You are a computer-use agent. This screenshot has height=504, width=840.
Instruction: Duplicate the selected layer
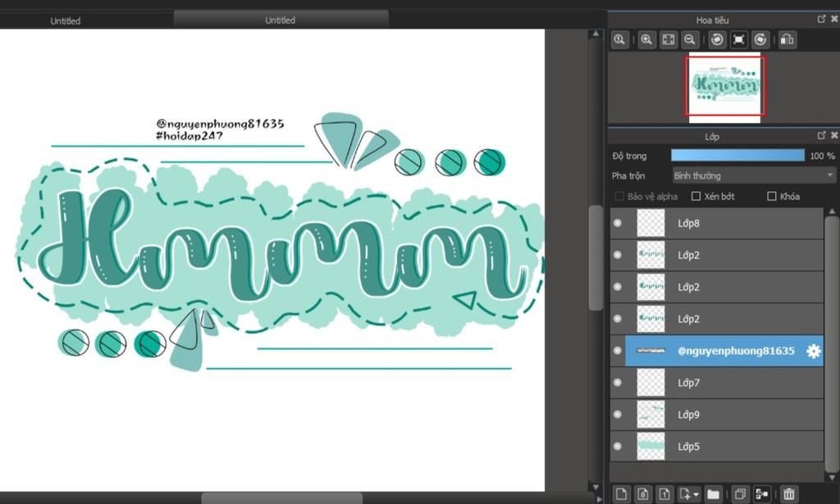741,494
